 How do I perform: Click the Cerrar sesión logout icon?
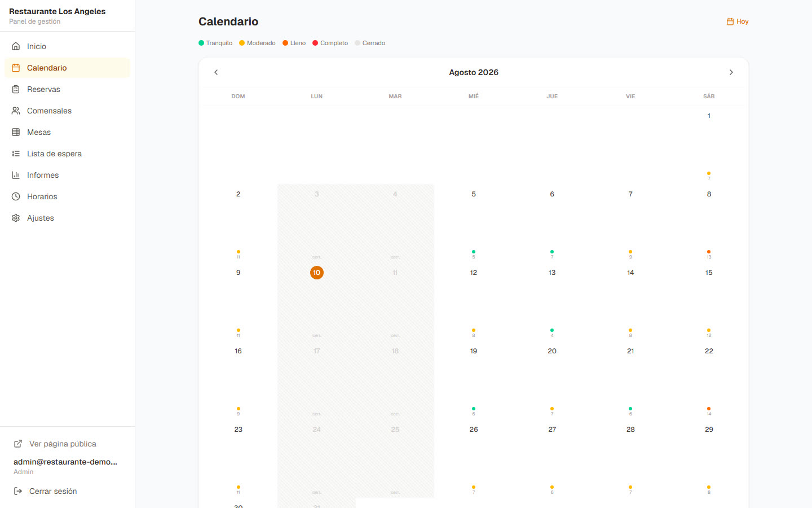tap(18, 491)
